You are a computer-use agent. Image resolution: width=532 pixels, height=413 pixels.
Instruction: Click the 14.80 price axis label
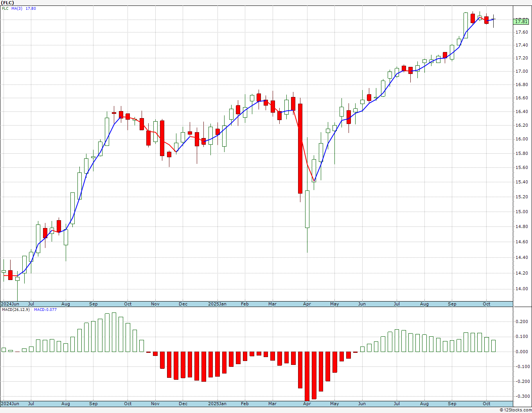pyautogui.click(x=521, y=227)
